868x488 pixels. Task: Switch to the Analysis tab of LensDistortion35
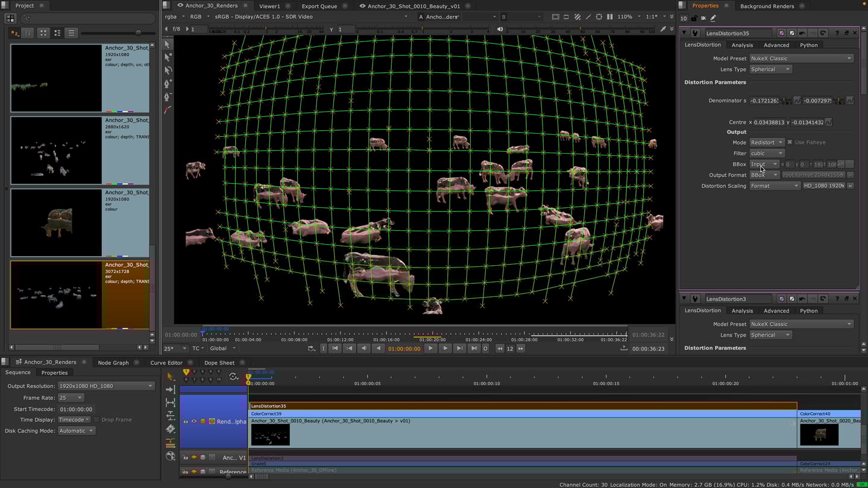coord(742,45)
